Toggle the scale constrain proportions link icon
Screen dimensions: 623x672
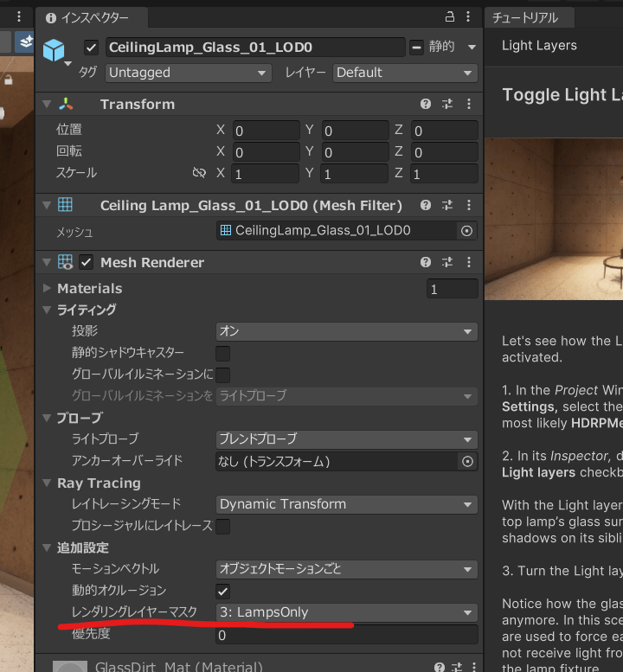[199, 173]
